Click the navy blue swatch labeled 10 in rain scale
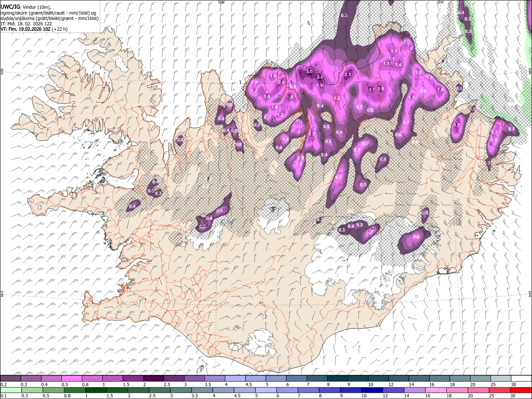532x399 pixels. pos(372,390)
